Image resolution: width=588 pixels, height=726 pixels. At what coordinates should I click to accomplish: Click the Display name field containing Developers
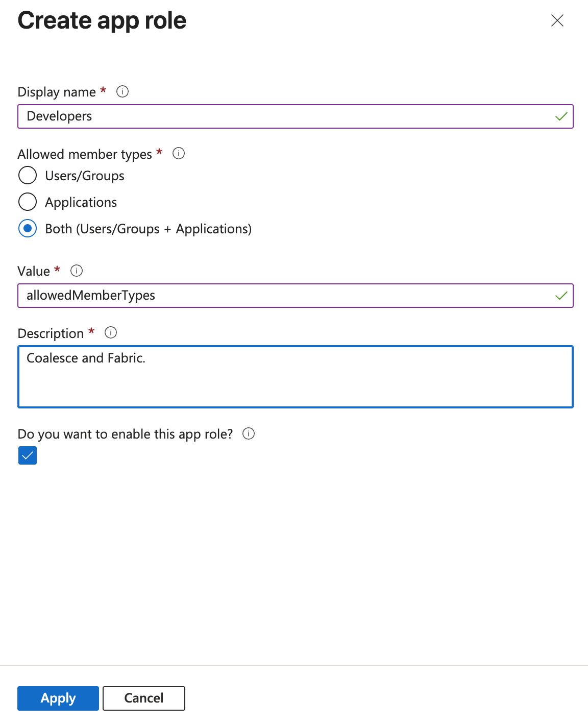click(286, 116)
